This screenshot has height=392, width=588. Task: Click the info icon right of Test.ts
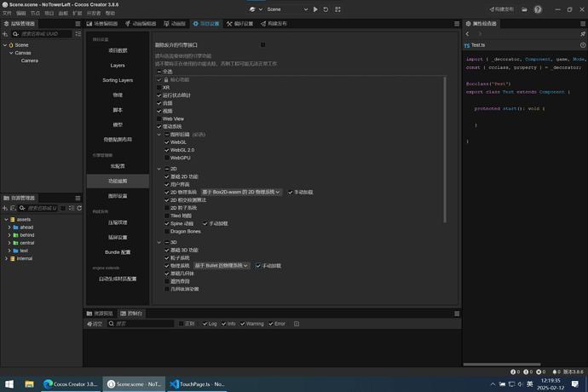tap(583, 45)
